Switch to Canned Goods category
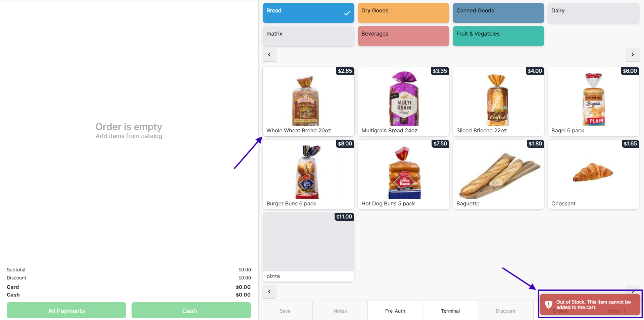Viewport: 644px width, 320px height. click(x=498, y=13)
